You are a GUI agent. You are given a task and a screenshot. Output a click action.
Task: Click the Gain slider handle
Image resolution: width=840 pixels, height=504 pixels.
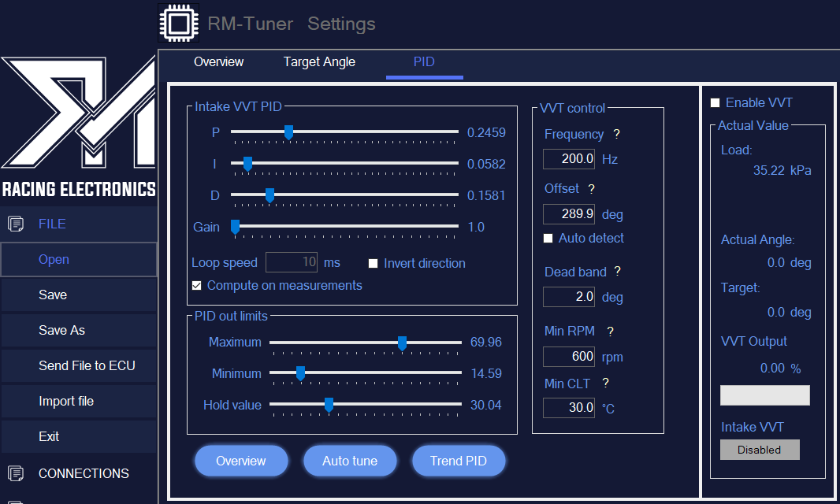234,227
